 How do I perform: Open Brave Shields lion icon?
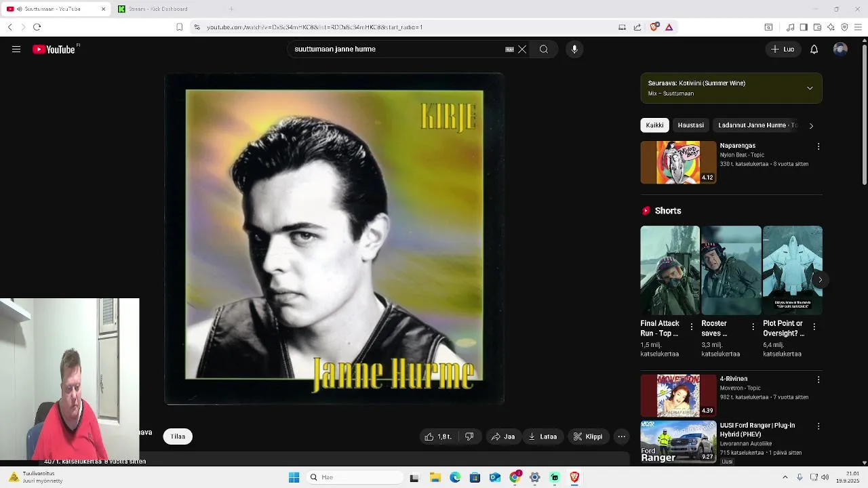pos(654,27)
